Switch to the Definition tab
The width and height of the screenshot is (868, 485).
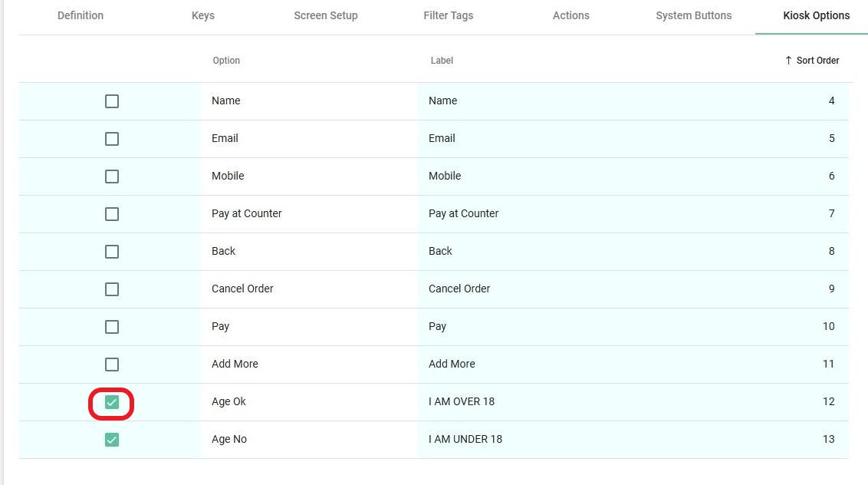pyautogui.click(x=81, y=15)
